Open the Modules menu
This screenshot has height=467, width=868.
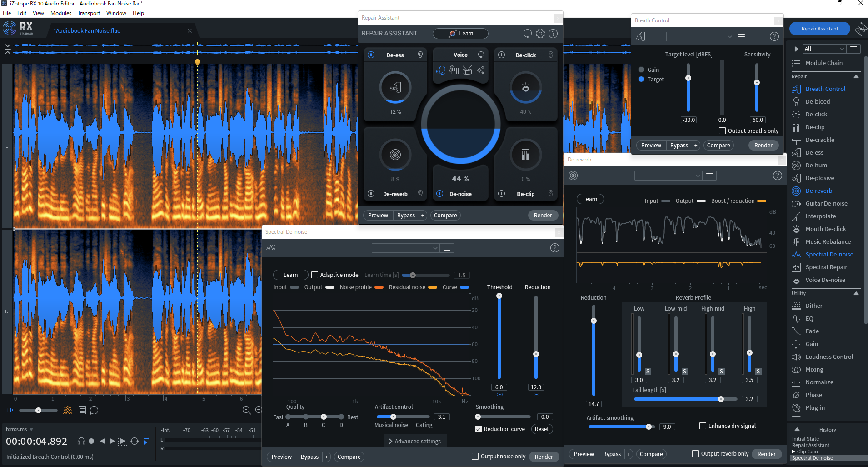61,13
